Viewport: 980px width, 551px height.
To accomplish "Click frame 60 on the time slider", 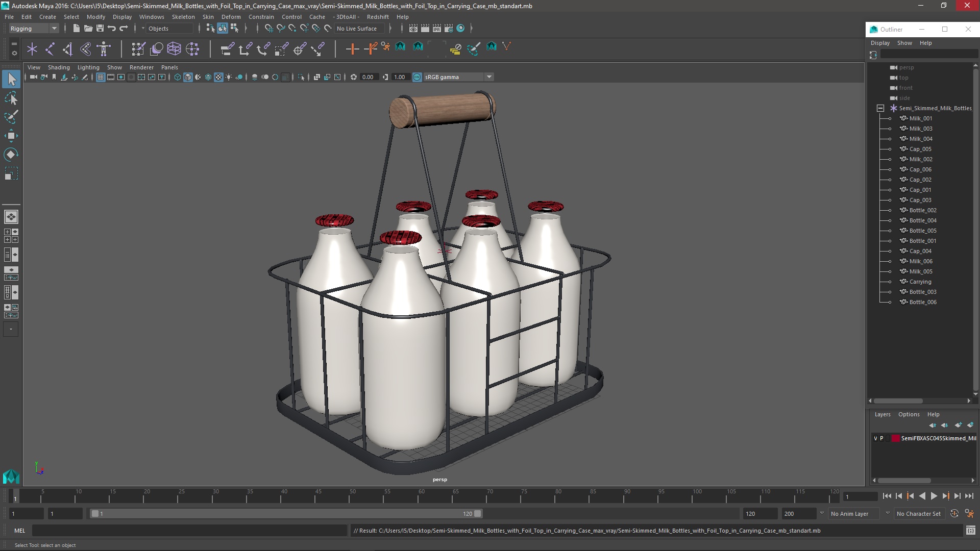I will point(422,496).
